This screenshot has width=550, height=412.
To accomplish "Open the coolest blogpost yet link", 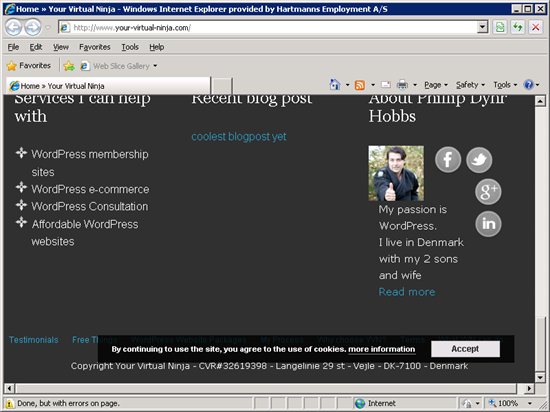I will [239, 136].
